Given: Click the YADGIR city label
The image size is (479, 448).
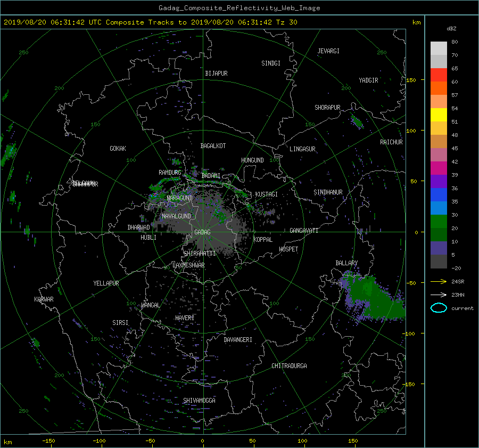Looking at the screenshot, I should click(x=368, y=80).
